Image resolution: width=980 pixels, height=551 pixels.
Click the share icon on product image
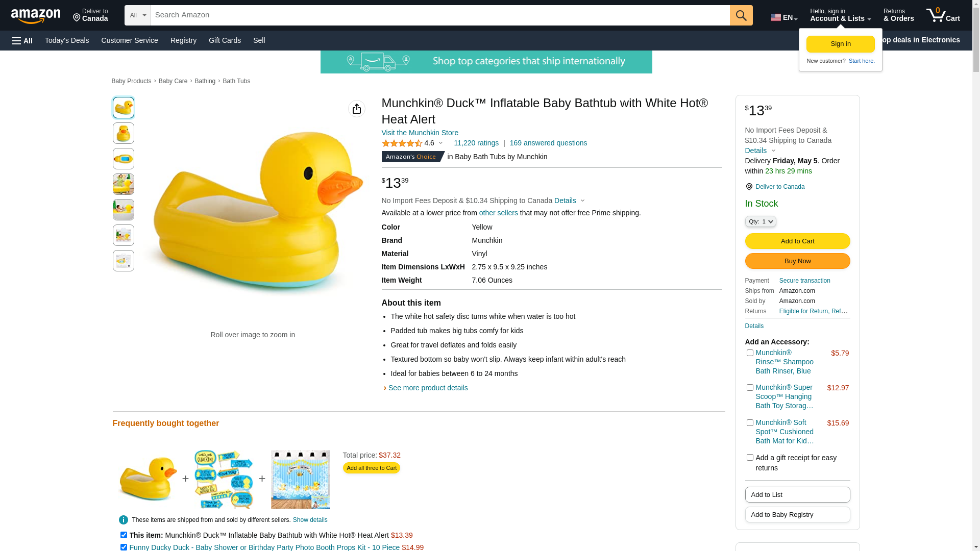[x=357, y=109]
